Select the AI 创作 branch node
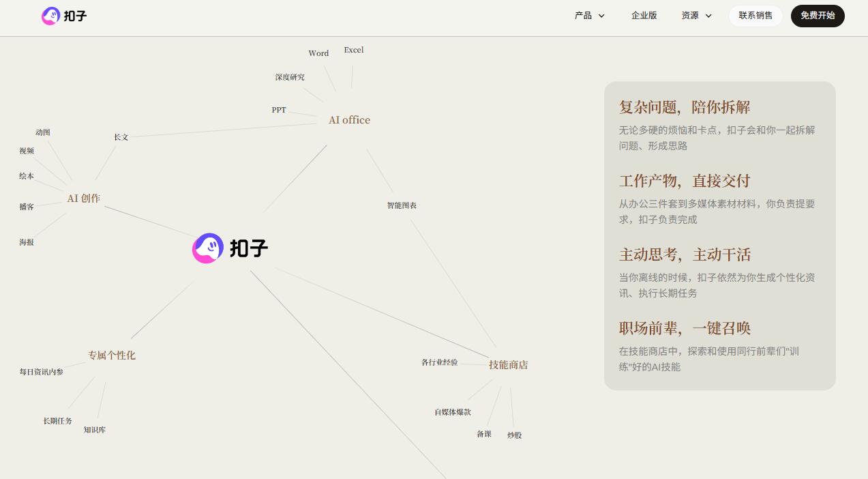 coord(83,199)
